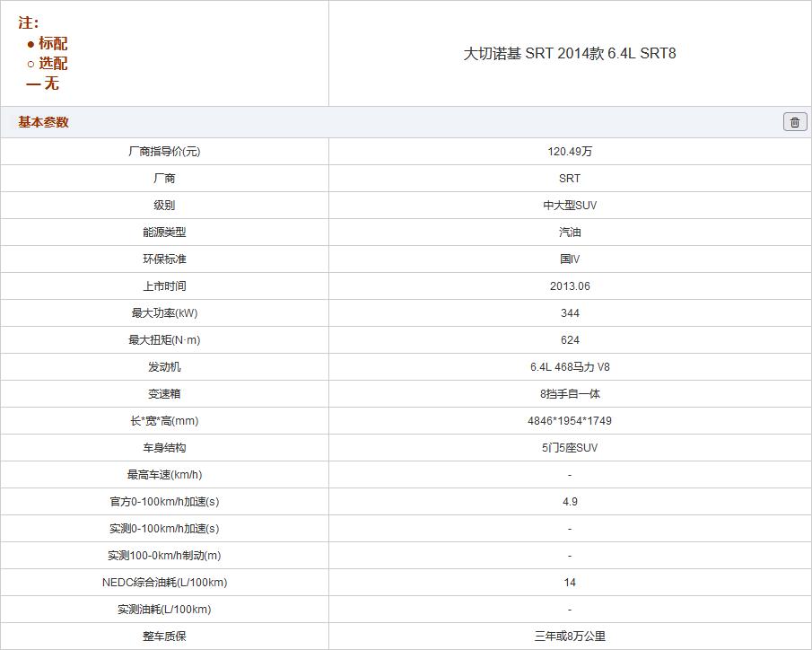Select NEDC综合油耗(L/100km) row label

click(164, 583)
